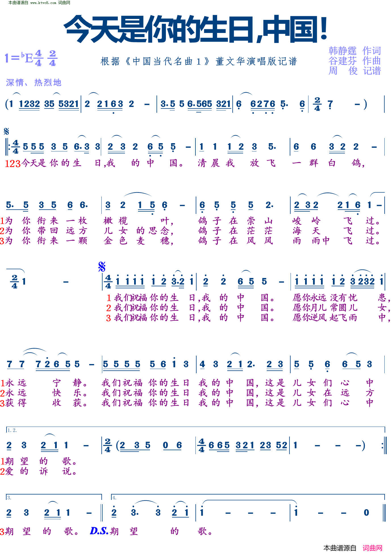
Task: Click the lyric 愿你月儿常圆儿女
Action: [x=342, y=308]
